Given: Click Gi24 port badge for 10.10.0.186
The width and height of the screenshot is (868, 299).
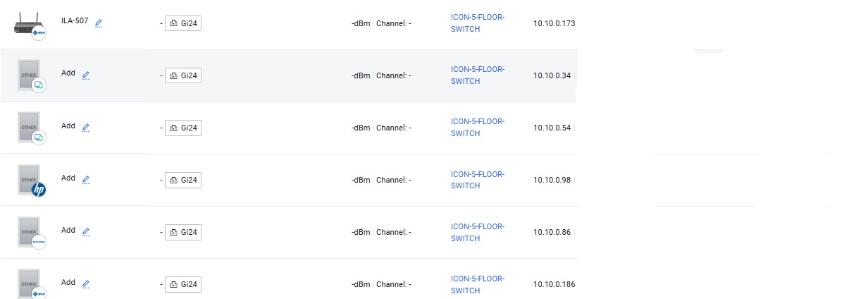Looking at the screenshot, I should pyautogui.click(x=183, y=285).
